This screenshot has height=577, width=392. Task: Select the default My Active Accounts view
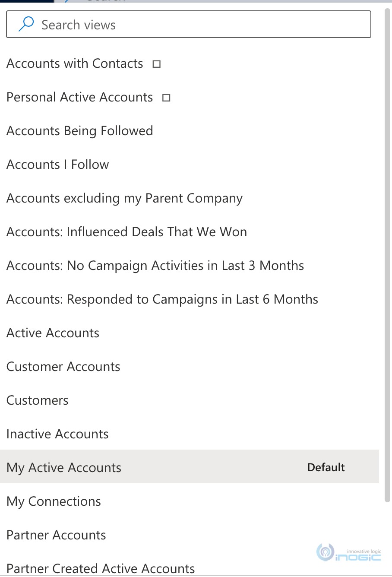(190, 466)
